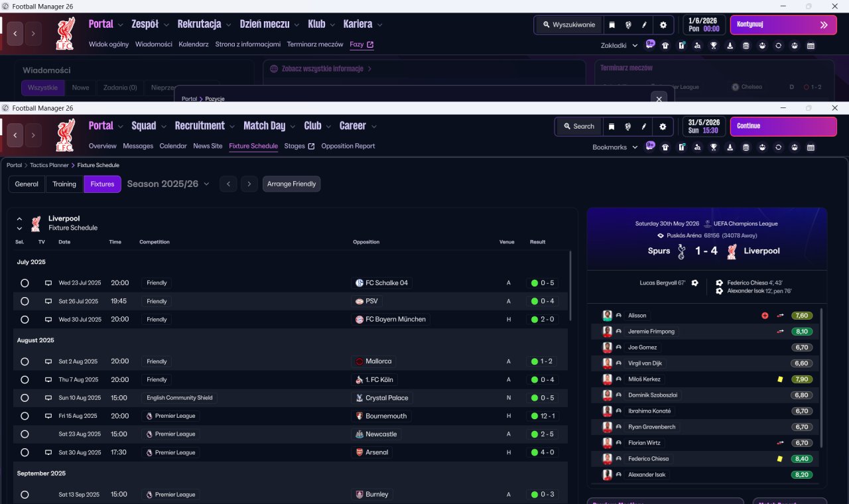Click the match lineup panel scrollbar
Image resolution: width=849 pixels, height=504 pixels.
821,378
